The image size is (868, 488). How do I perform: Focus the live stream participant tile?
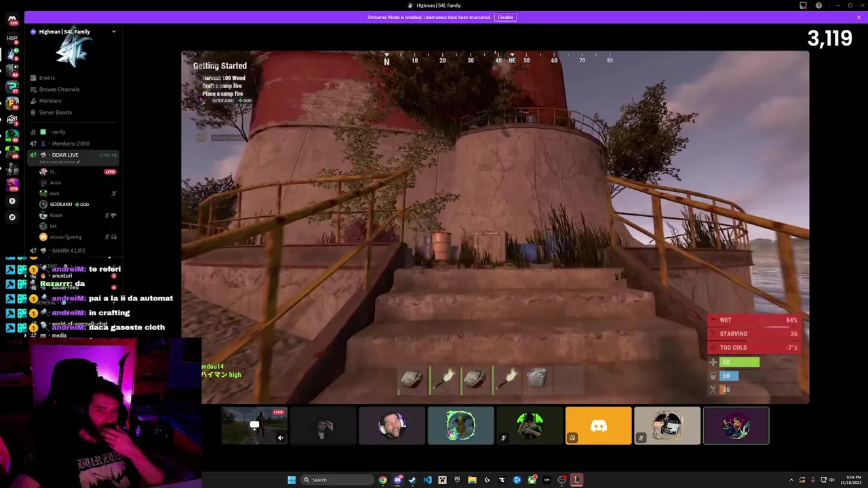click(254, 426)
